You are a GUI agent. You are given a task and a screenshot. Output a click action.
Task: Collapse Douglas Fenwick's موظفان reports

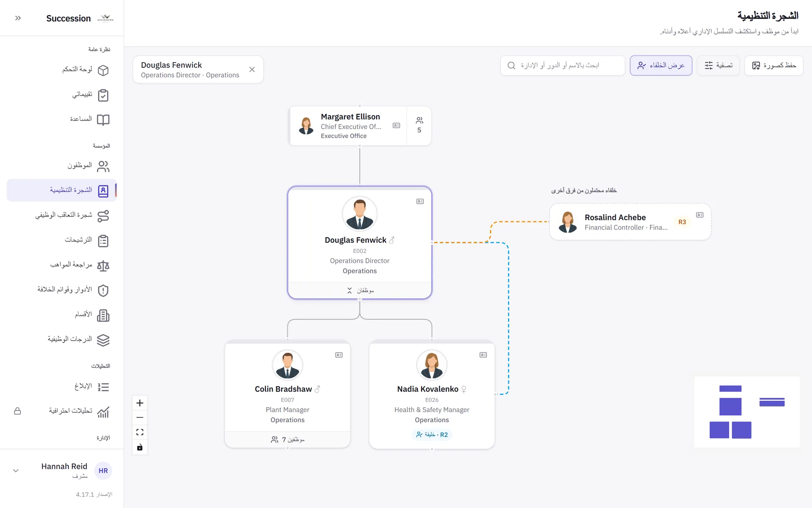click(360, 291)
